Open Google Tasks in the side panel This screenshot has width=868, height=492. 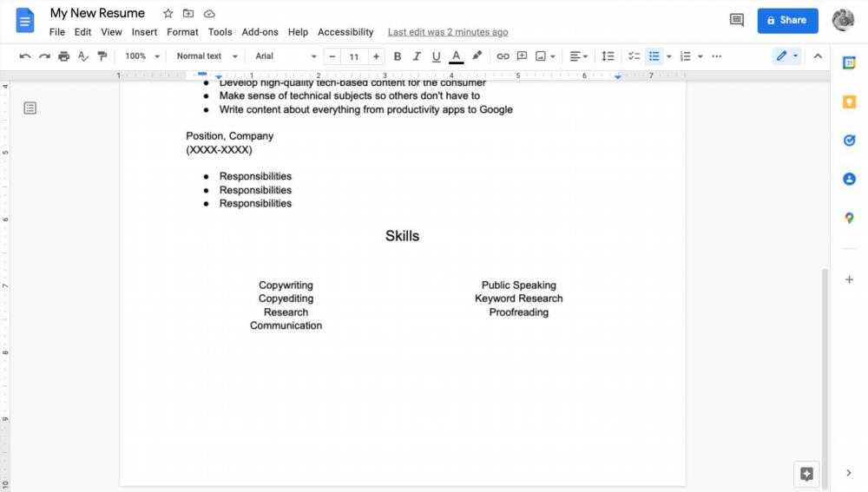point(849,141)
